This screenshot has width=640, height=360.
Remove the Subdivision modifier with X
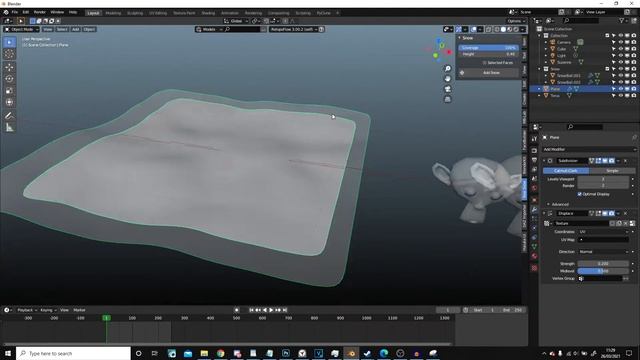[625, 161]
